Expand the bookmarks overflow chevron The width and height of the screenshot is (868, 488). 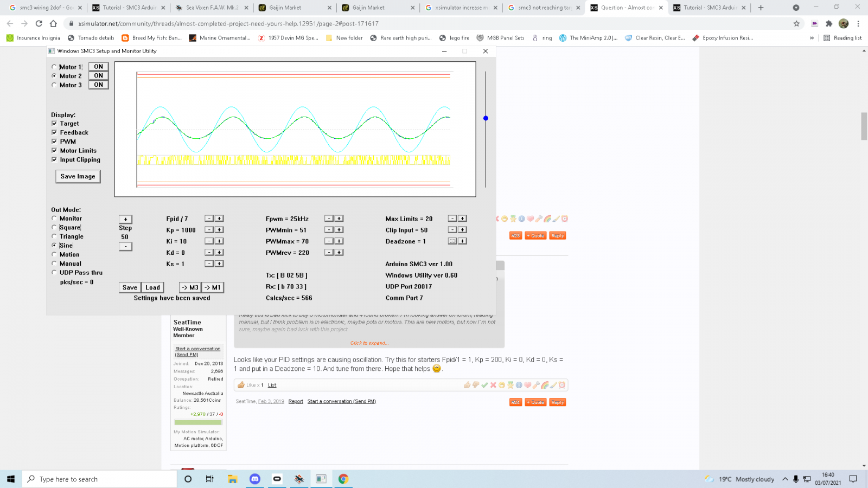[812, 38]
